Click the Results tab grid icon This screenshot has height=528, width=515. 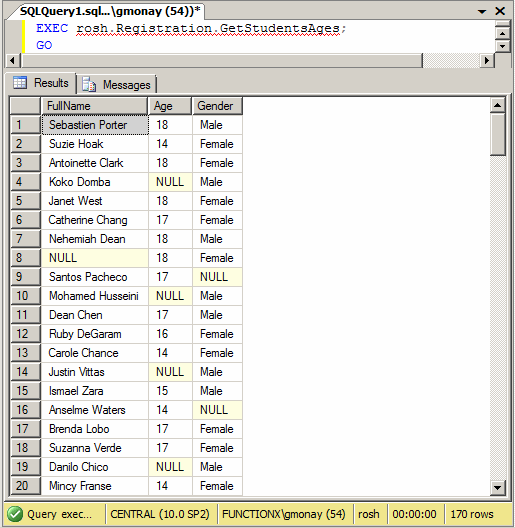[20, 82]
